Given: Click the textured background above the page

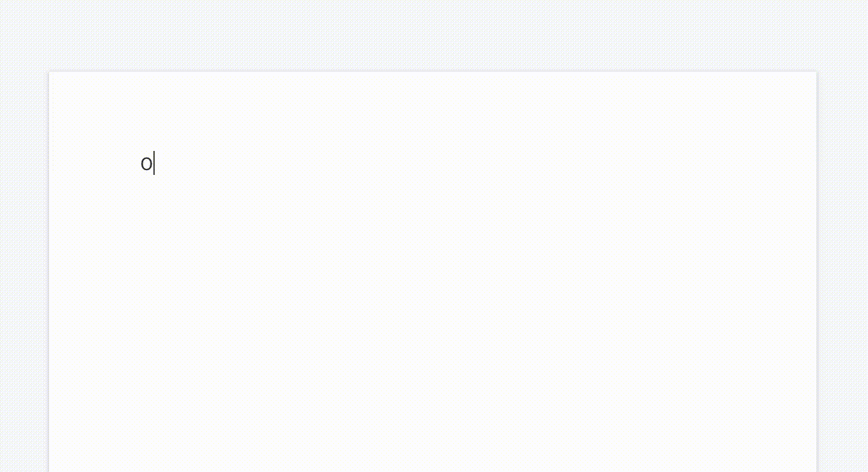Looking at the screenshot, I should tap(433, 35).
